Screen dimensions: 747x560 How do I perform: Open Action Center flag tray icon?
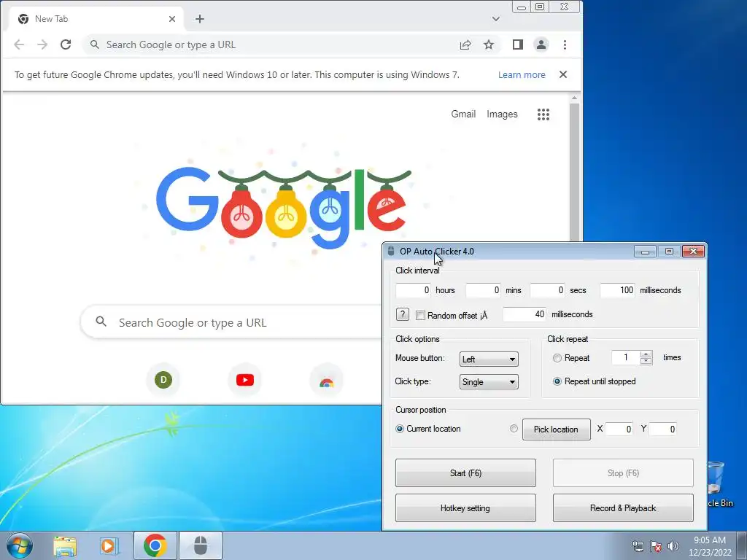656,546
